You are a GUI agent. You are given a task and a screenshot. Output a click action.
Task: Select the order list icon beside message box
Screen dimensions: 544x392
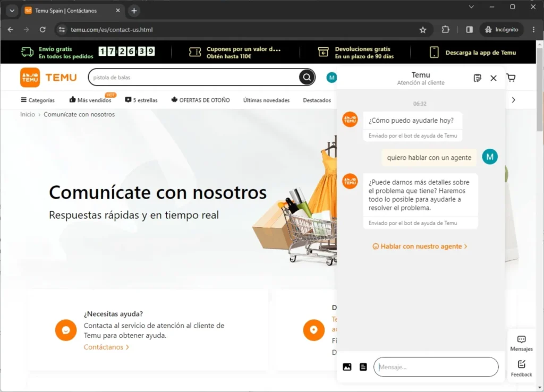(x=363, y=367)
